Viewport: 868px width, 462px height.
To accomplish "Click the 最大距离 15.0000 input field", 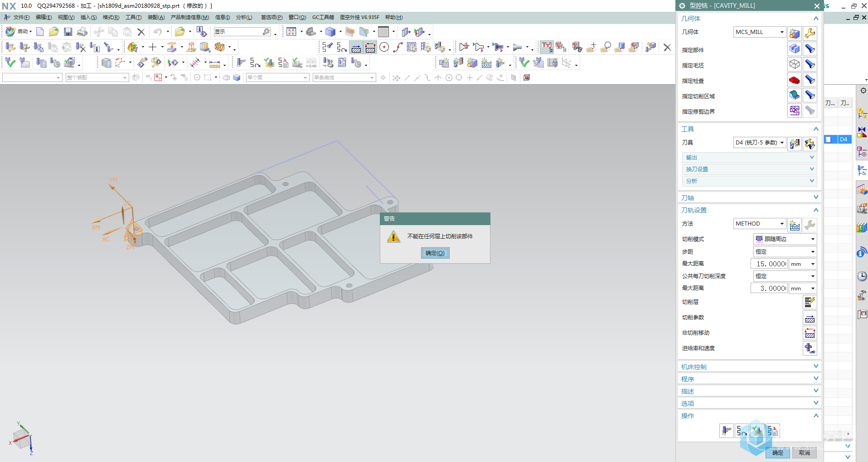I will [769, 264].
